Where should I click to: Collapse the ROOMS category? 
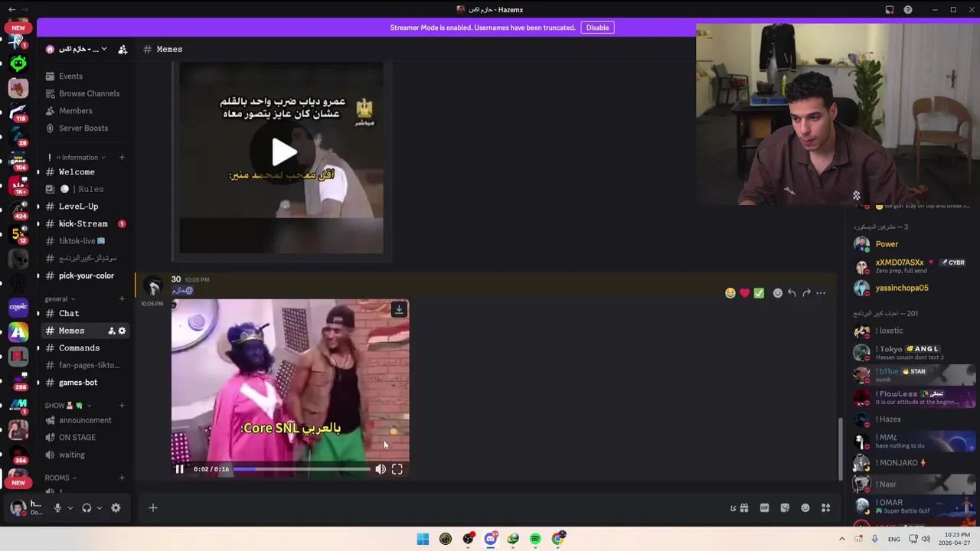[60, 478]
